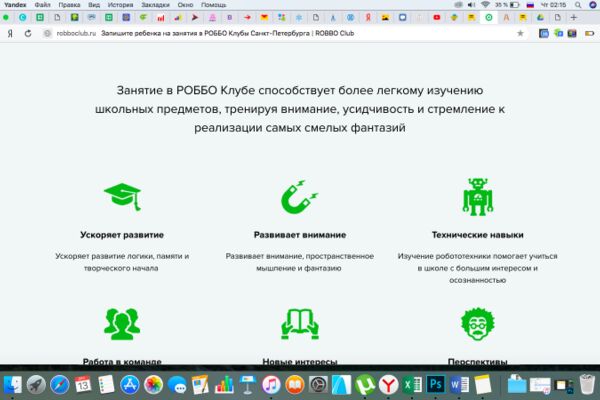
Task: Click the open book icon above Новые интересы
Action: click(300, 324)
